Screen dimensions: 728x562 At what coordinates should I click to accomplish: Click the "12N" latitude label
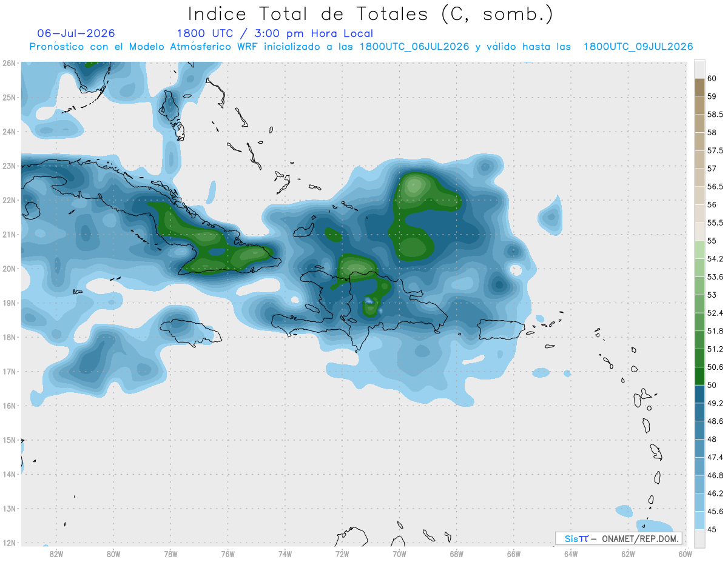[8, 543]
